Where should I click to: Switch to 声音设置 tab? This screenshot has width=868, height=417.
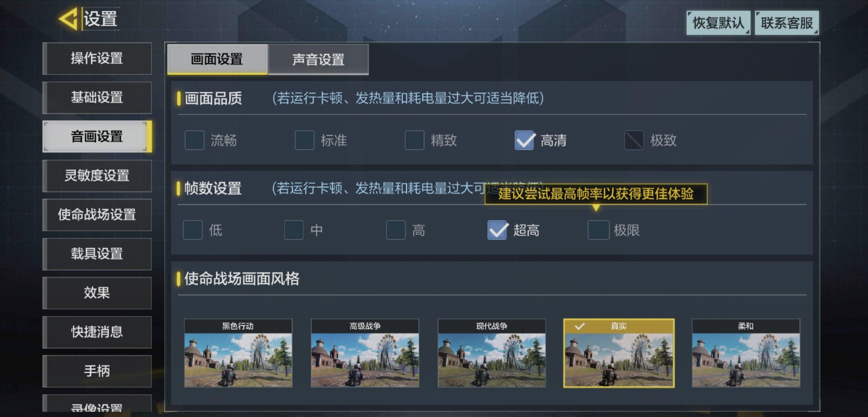[x=319, y=59]
